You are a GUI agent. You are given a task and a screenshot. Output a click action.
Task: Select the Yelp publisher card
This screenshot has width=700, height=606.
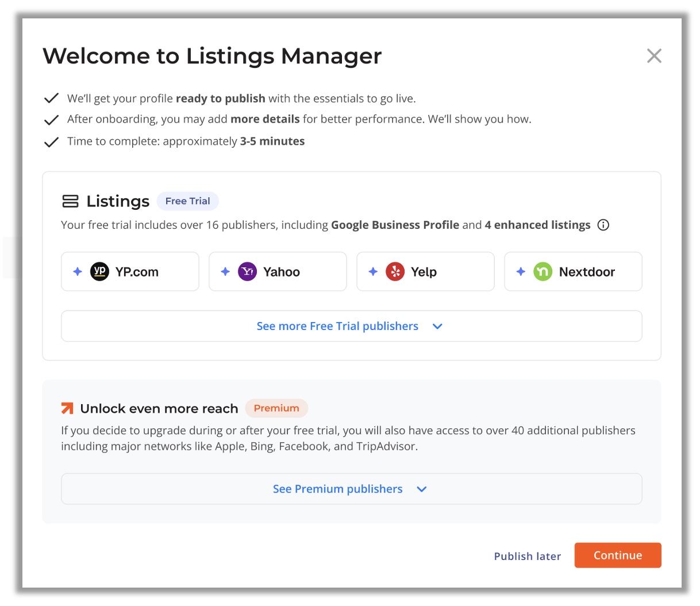point(425,271)
